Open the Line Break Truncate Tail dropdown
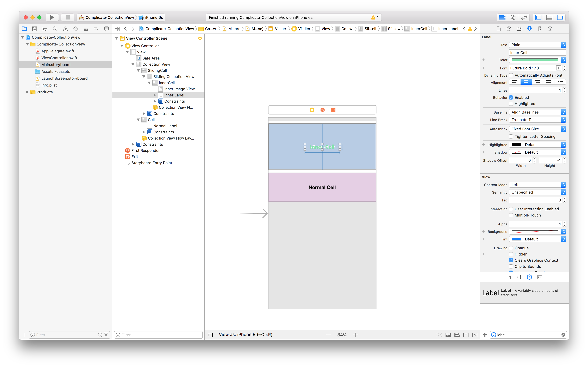 (537, 120)
